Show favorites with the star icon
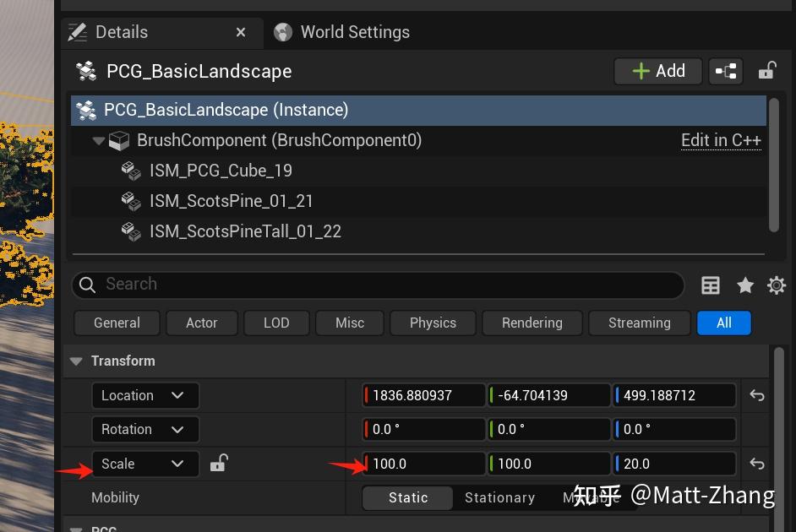 744,285
